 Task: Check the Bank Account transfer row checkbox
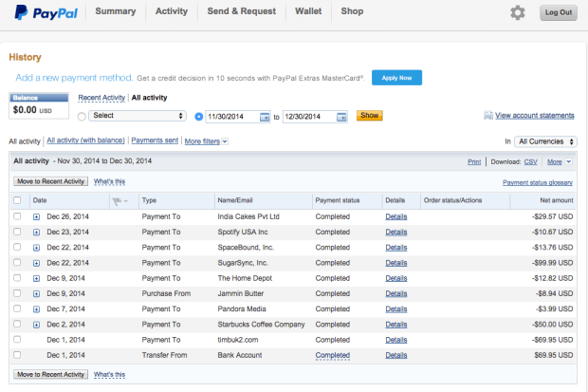(x=17, y=355)
